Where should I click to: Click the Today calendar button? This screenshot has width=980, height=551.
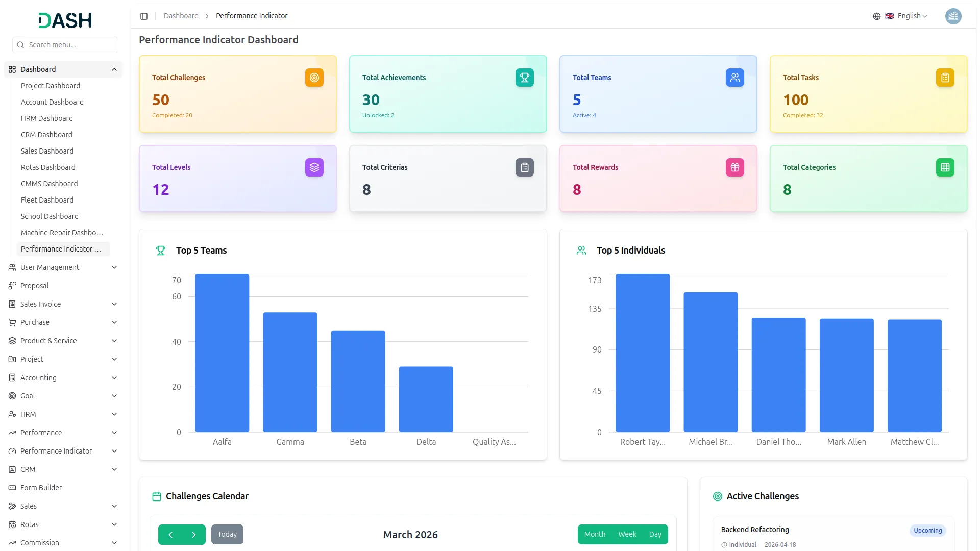click(x=227, y=534)
